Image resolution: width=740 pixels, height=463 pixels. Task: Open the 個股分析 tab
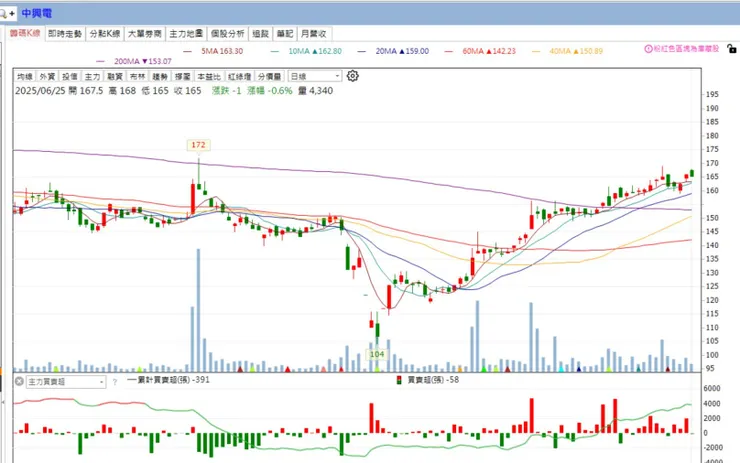coord(227,34)
